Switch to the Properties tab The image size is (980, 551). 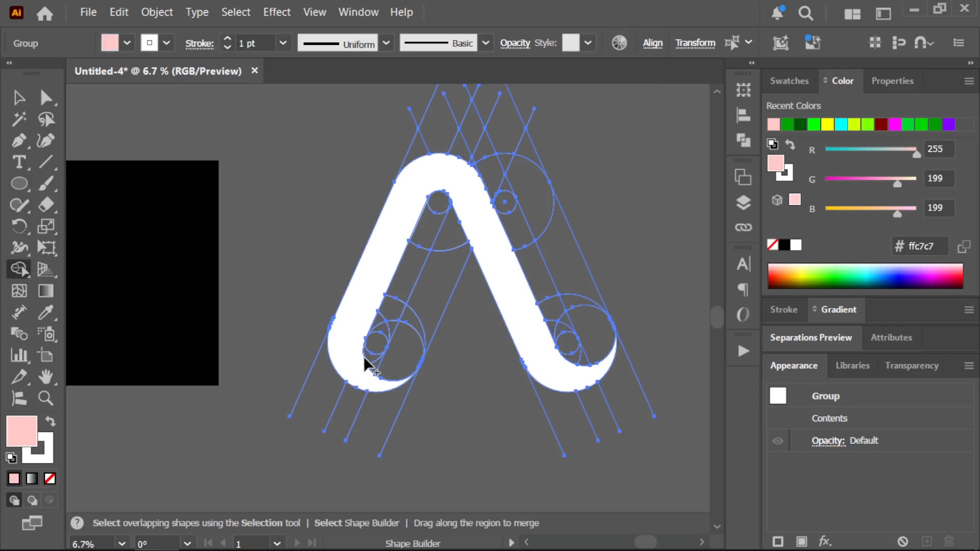pos(892,81)
